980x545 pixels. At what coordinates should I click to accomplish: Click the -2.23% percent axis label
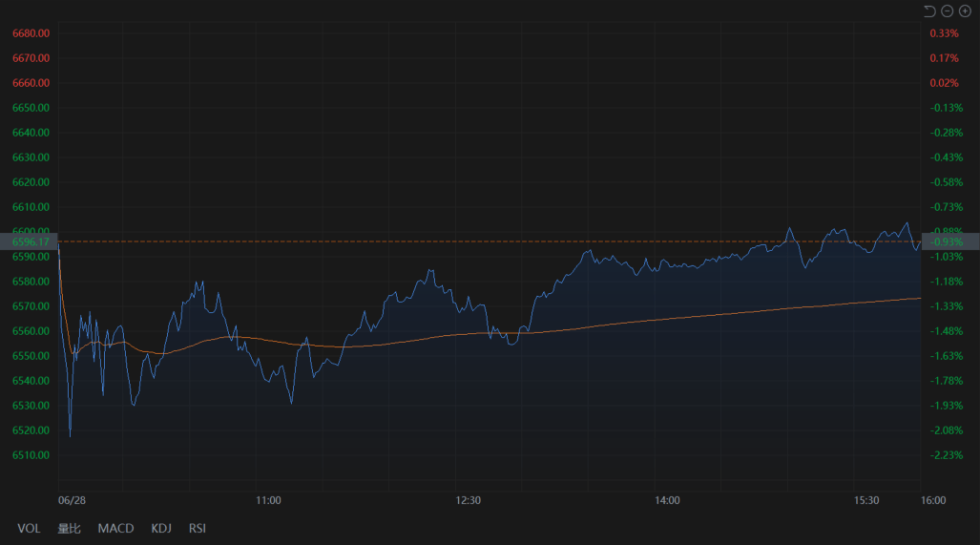pos(947,455)
